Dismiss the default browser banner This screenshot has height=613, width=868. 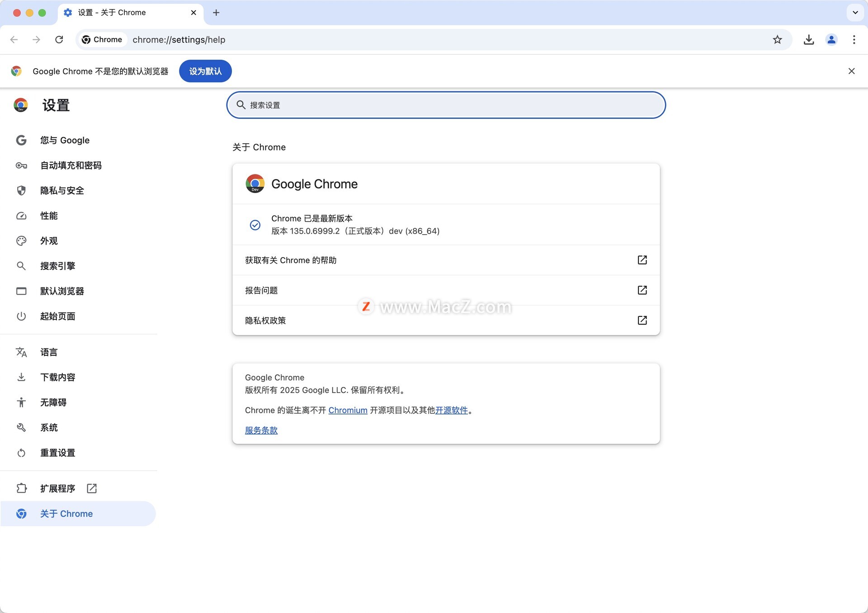(x=851, y=71)
